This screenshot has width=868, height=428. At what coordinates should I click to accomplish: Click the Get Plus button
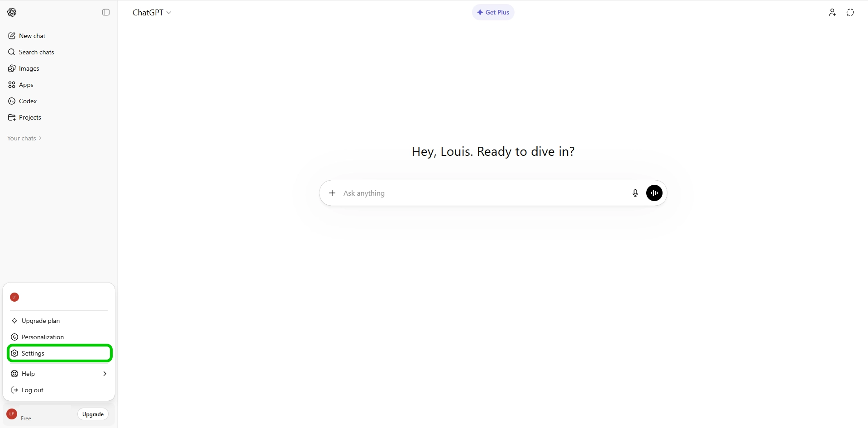pyautogui.click(x=493, y=12)
